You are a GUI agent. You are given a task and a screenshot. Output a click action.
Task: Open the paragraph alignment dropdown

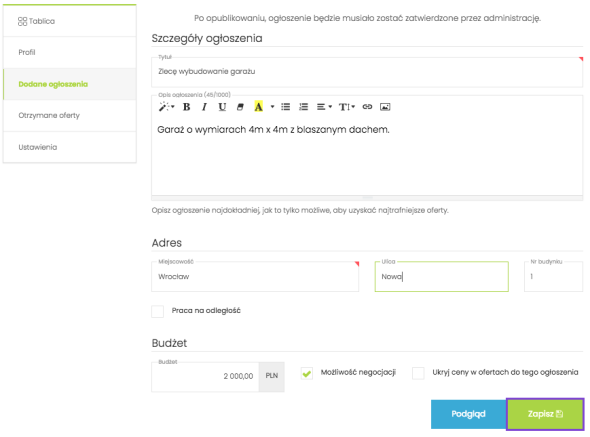click(324, 107)
